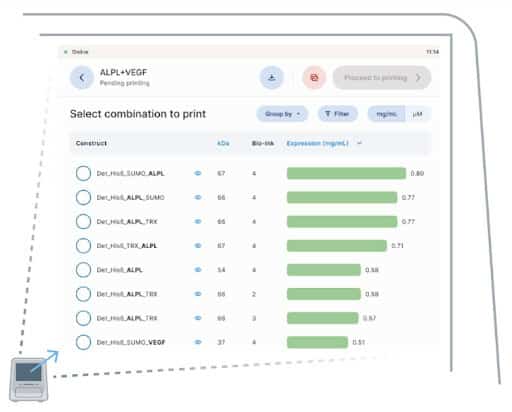Open the Group by dropdown
Viewport: 512px width, 412px height.
[282, 114]
